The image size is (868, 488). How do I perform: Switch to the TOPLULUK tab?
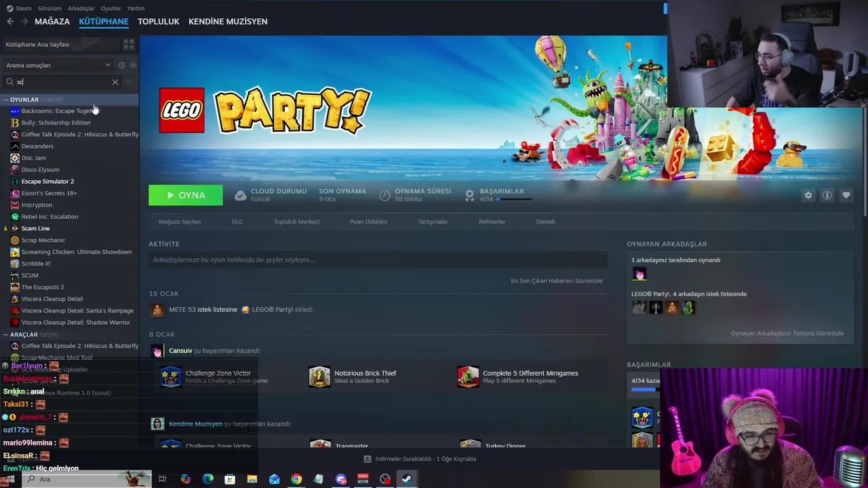[158, 22]
